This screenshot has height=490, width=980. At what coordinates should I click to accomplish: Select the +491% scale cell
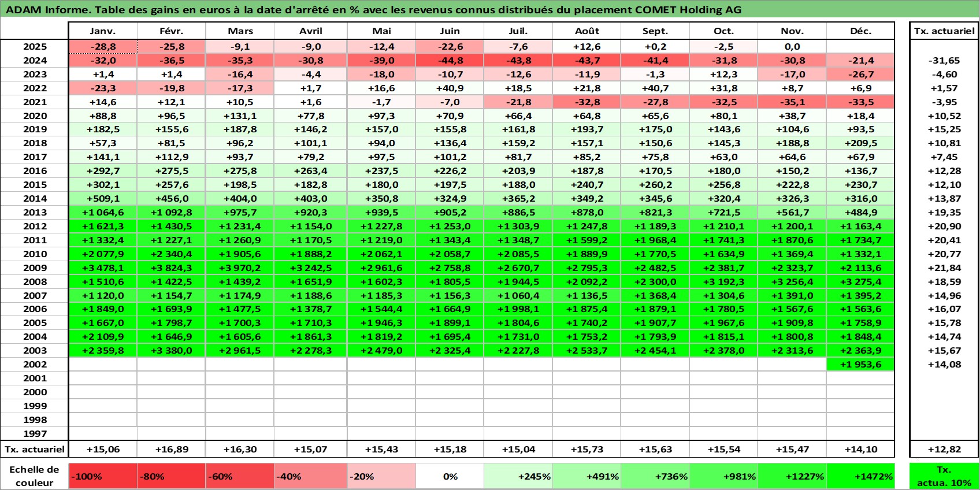[x=586, y=476]
